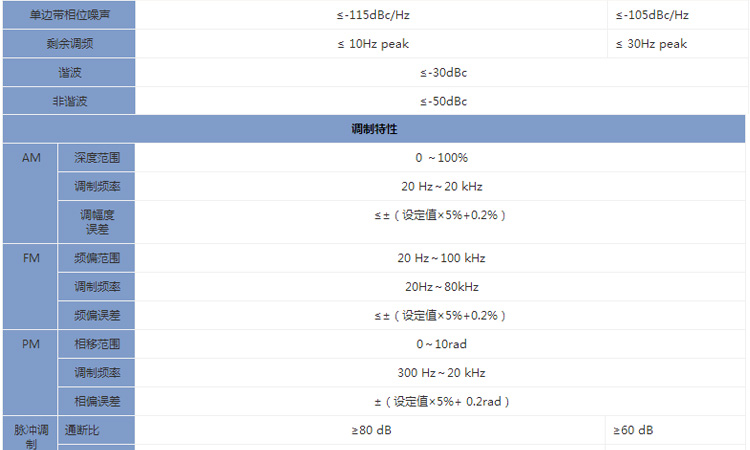Click the 单边带相位噪声 row label
The width and height of the screenshot is (750, 450).
(x=69, y=15)
